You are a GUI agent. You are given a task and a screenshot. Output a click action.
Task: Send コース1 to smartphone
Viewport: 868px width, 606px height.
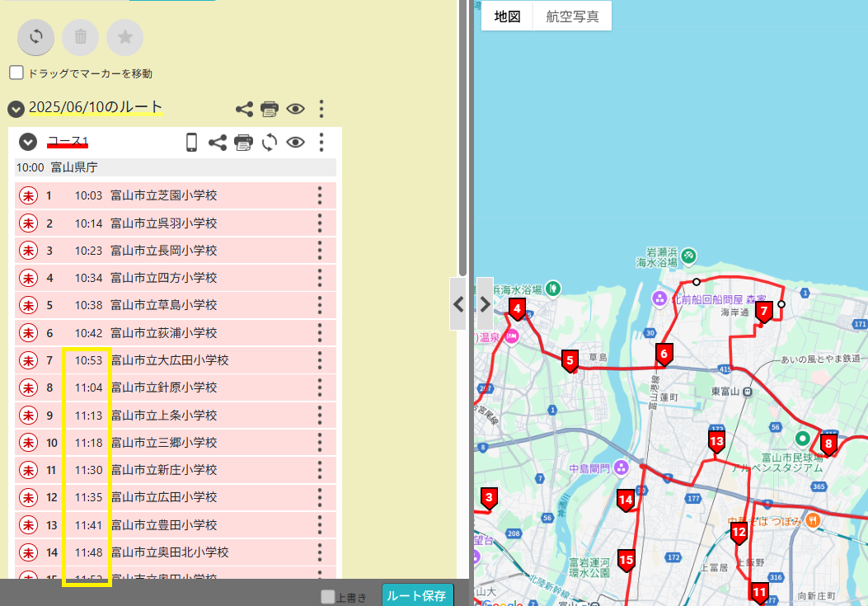tap(192, 142)
